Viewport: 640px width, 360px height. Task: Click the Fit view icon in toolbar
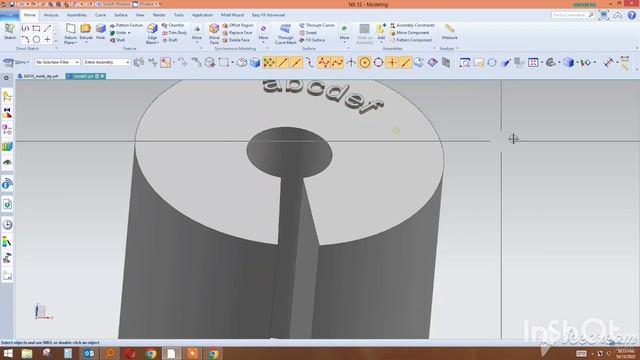pyautogui.click(x=465, y=62)
